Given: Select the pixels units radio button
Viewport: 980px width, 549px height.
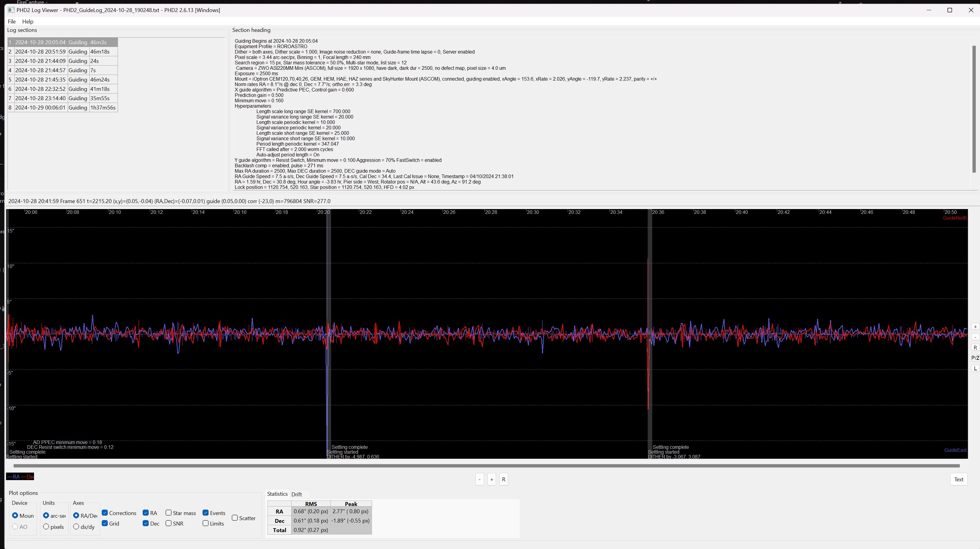Looking at the screenshot, I should (x=46, y=526).
